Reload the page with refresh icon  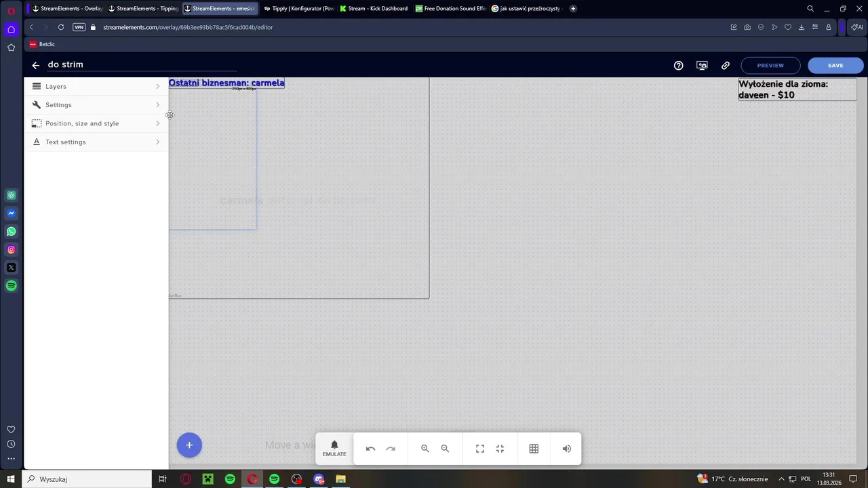pyautogui.click(x=61, y=27)
